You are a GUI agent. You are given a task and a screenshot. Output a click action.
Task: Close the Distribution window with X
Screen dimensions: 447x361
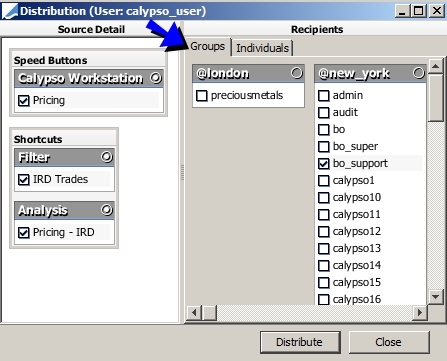click(437, 11)
